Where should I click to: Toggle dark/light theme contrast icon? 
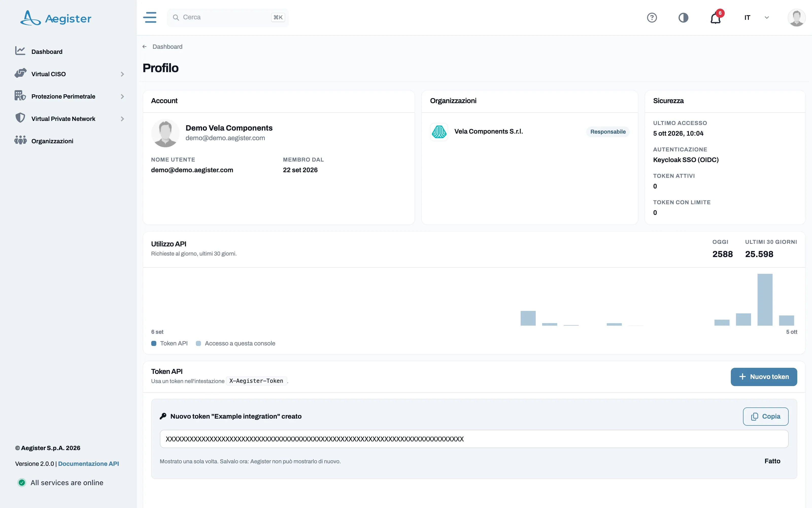click(683, 18)
